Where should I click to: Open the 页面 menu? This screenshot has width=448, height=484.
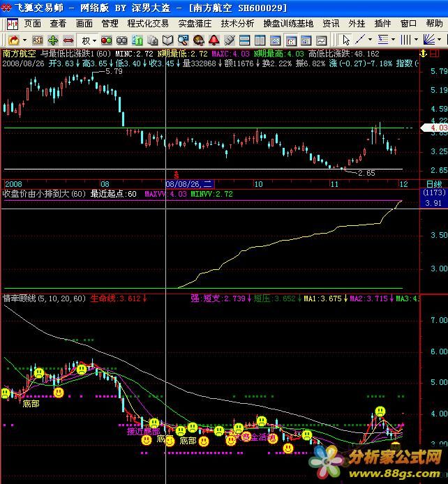pyautogui.click(x=32, y=24)
